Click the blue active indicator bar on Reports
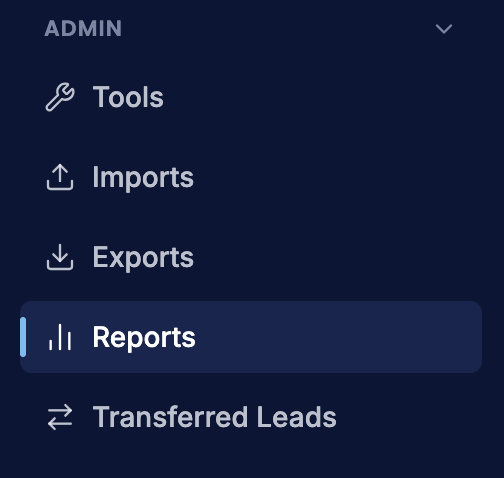 click(x=23, y=337)
